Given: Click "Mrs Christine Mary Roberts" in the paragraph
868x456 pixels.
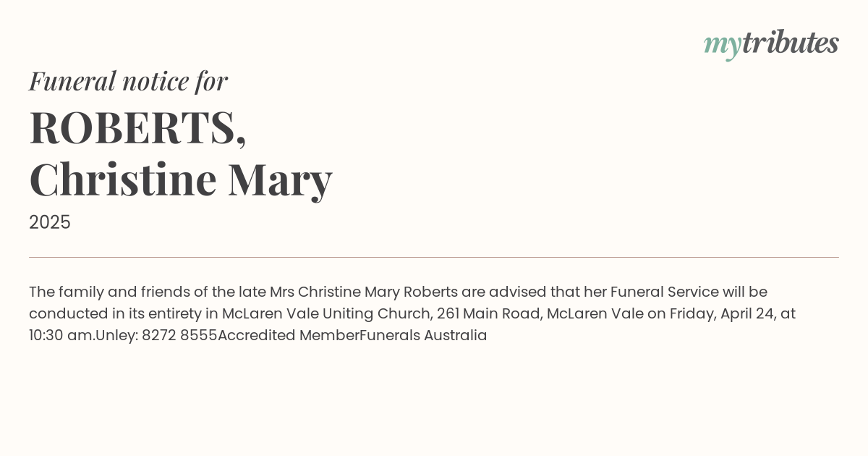Looking at the screenshot, I should coord(364,292).
